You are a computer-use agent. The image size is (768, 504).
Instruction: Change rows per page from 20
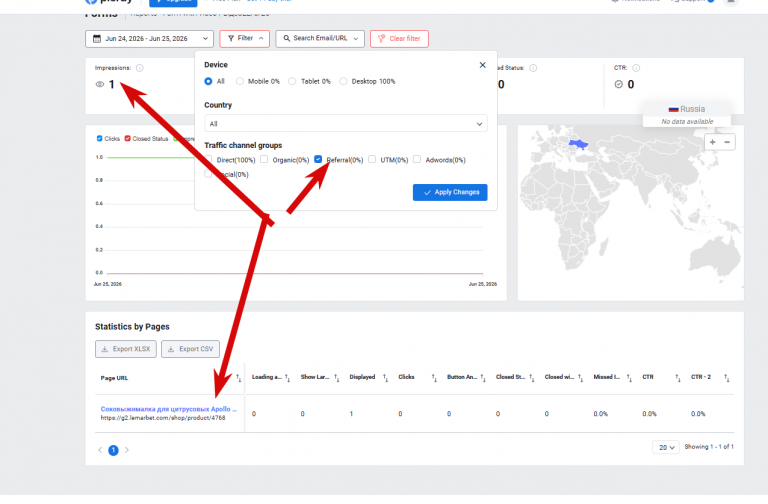(x=666, y=447)
